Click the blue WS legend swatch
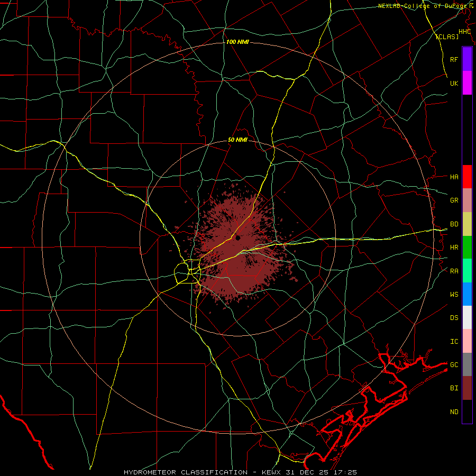 tap(467, 294)
